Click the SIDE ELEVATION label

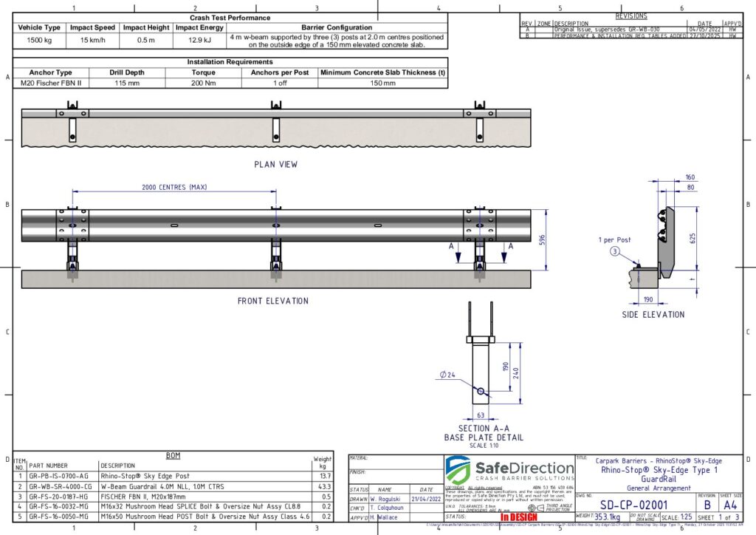pos(653,315)
